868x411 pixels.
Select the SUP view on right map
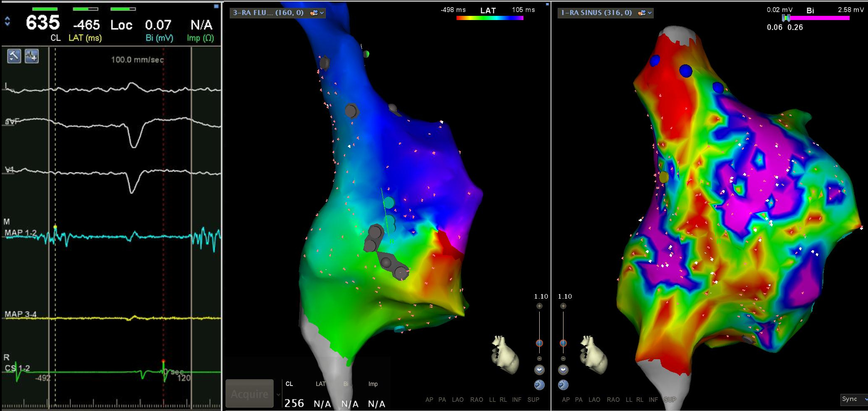tap(670, 400)
